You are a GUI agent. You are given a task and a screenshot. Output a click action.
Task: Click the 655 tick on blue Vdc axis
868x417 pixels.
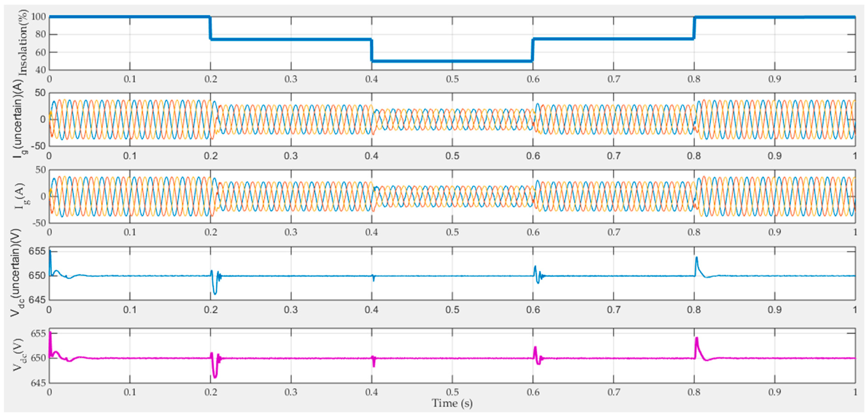37,251
